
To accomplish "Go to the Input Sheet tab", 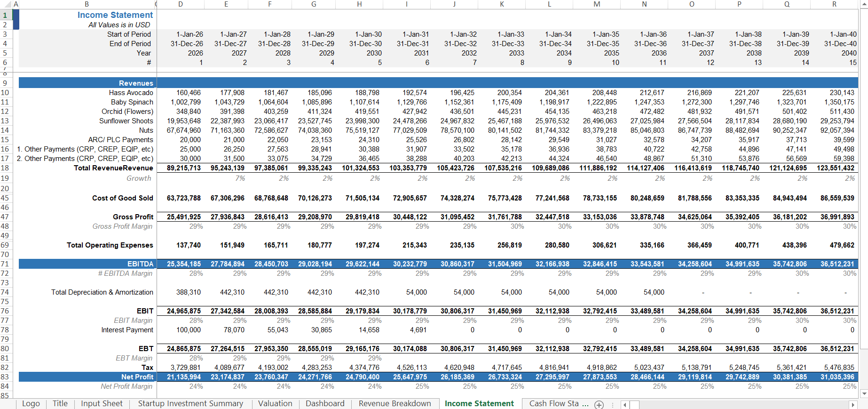I will coord(102,404).
